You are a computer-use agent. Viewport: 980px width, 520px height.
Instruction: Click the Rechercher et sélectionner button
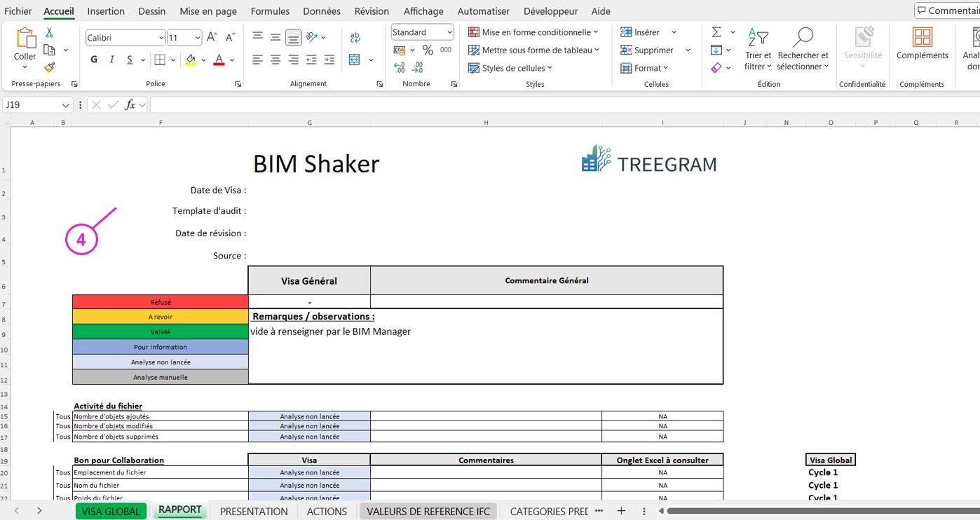click(x=803, y=49)
